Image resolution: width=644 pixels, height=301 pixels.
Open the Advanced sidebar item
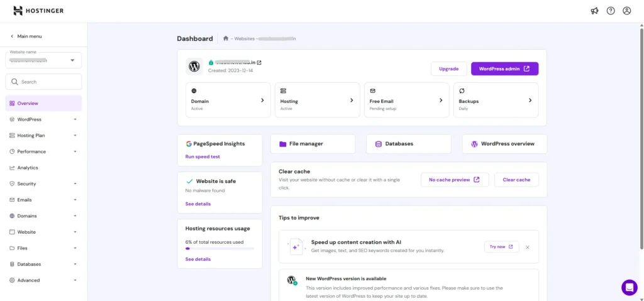pos(43,280)
